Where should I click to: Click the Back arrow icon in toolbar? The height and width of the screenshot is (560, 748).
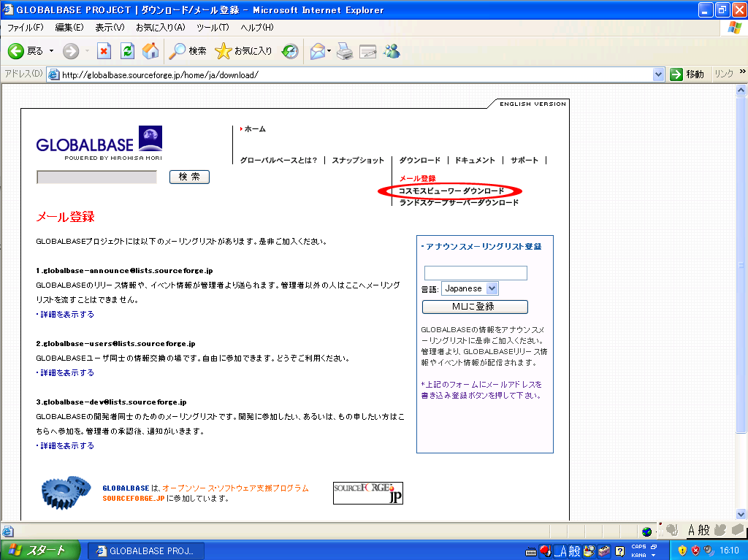coord(16,51)
